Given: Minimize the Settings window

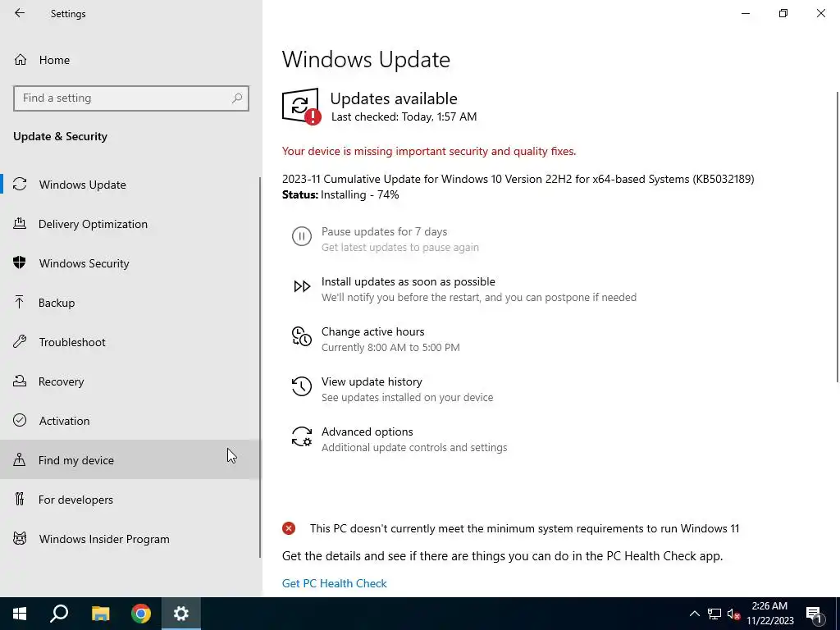Looking at the screenshot, I should click(x=745, y=13).
